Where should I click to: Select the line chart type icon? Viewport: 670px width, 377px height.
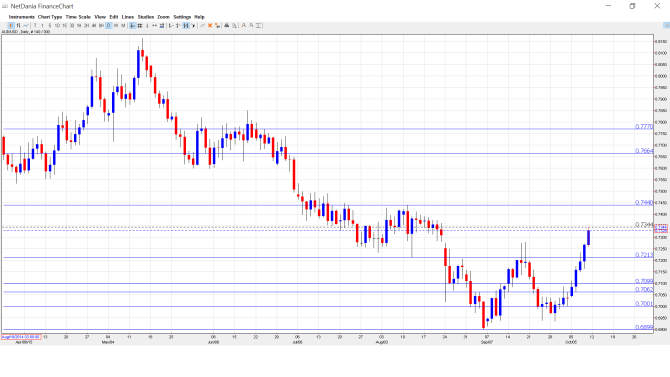pos(26,26)
